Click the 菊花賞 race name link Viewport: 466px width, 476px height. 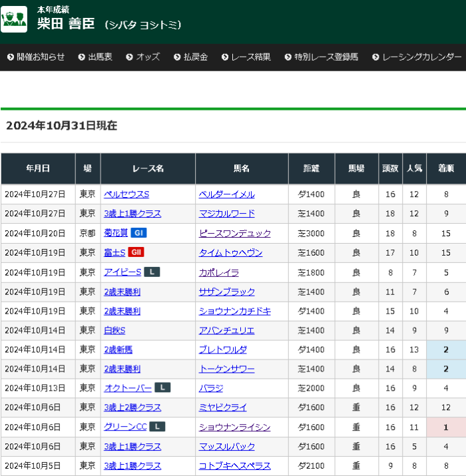pyautogui.click(x=116, y=233)
